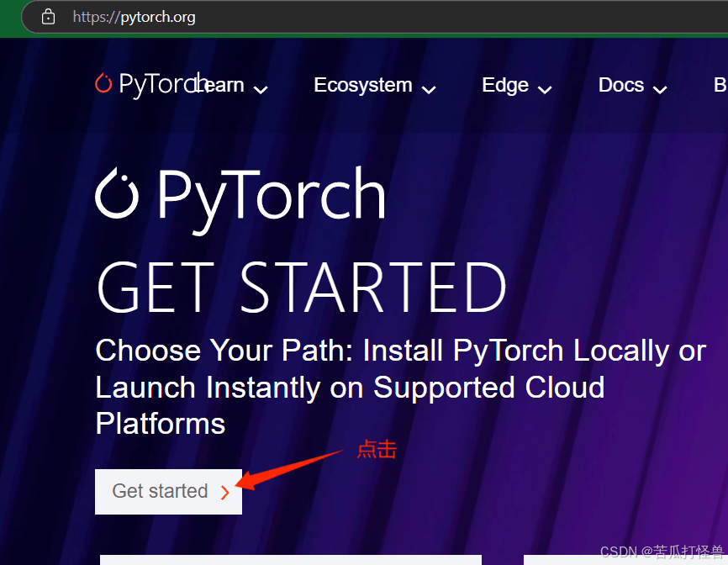Open the Ecosystem menu

coord(363,85)
